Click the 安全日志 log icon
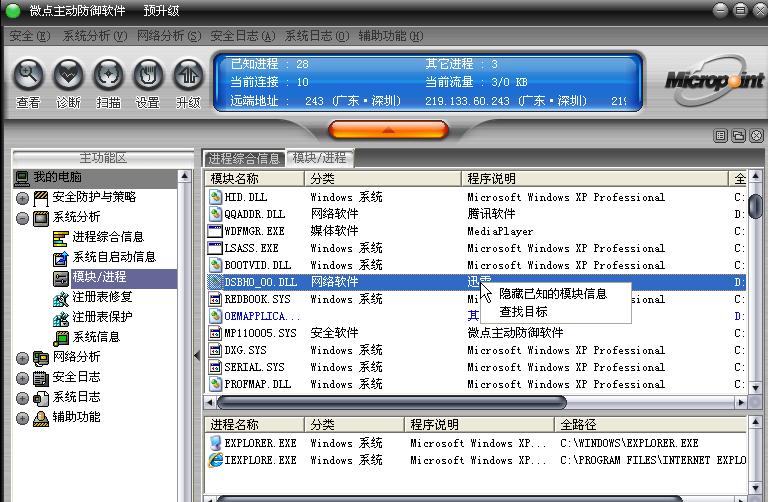Viewport: 768px width, 502px height. pos(41,379)
